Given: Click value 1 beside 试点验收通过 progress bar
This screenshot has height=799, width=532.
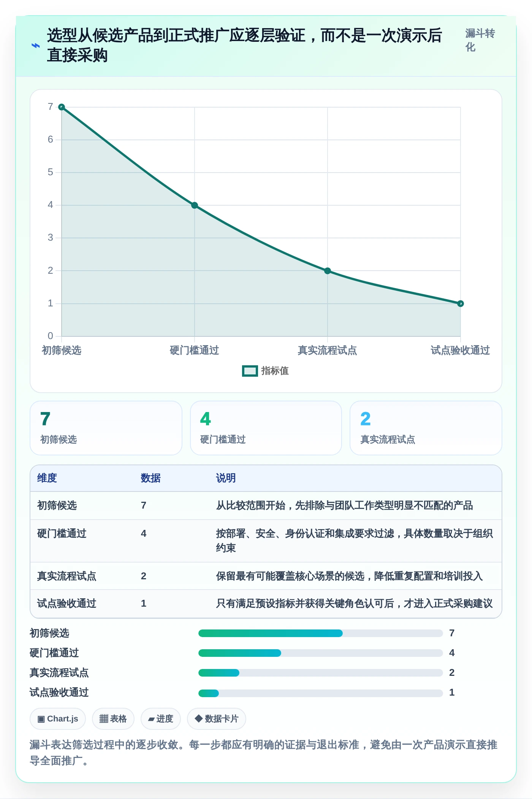Looking at the screenshot, I should tap(452, 693).
